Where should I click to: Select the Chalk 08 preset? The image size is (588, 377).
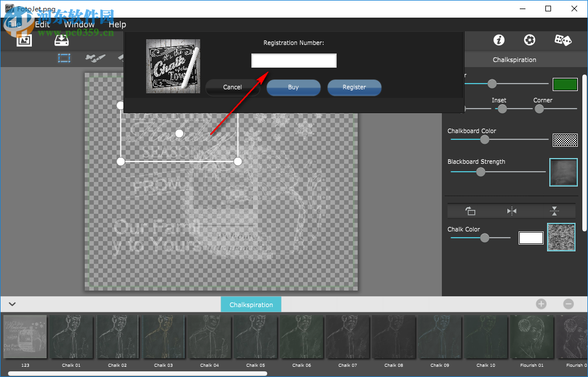click(394, 337)
